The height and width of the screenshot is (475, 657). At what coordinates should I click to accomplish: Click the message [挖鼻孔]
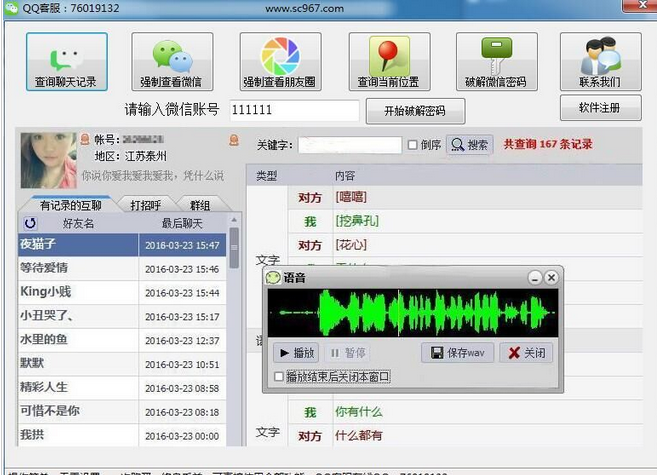point(357,221)
